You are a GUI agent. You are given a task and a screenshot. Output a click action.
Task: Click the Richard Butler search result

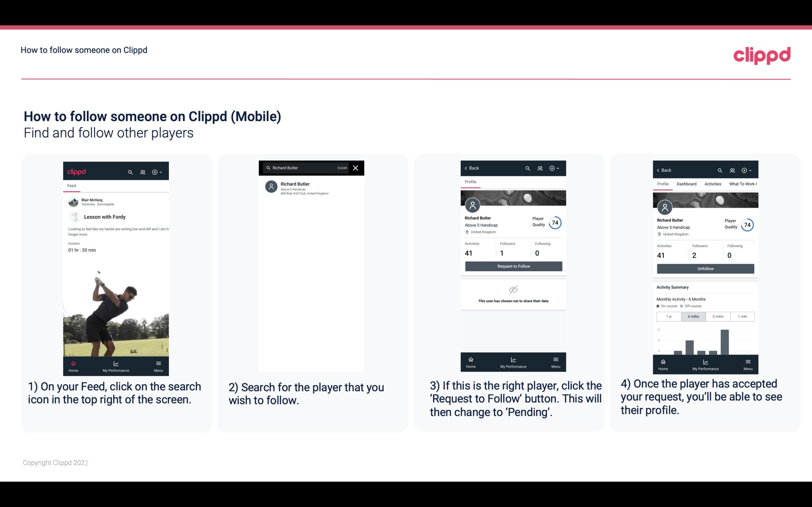click(x=313, y=188)
